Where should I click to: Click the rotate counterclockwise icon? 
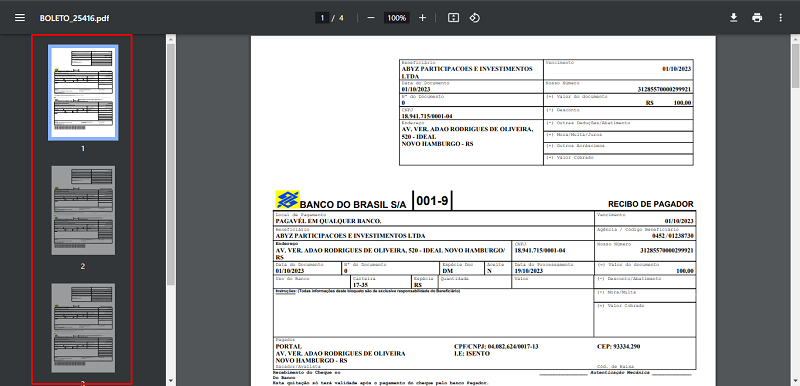(474, 18)
